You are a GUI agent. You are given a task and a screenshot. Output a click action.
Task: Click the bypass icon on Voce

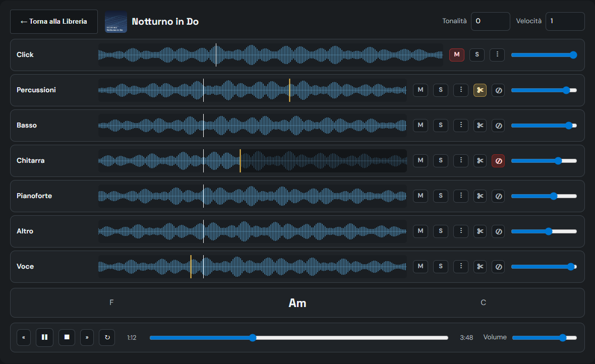click(x=498, y=267)
